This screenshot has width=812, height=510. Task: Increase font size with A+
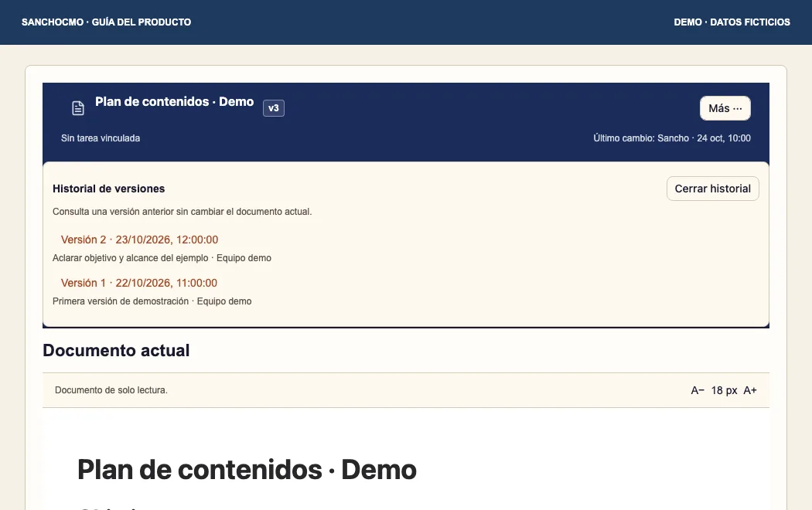pos(750,390)
